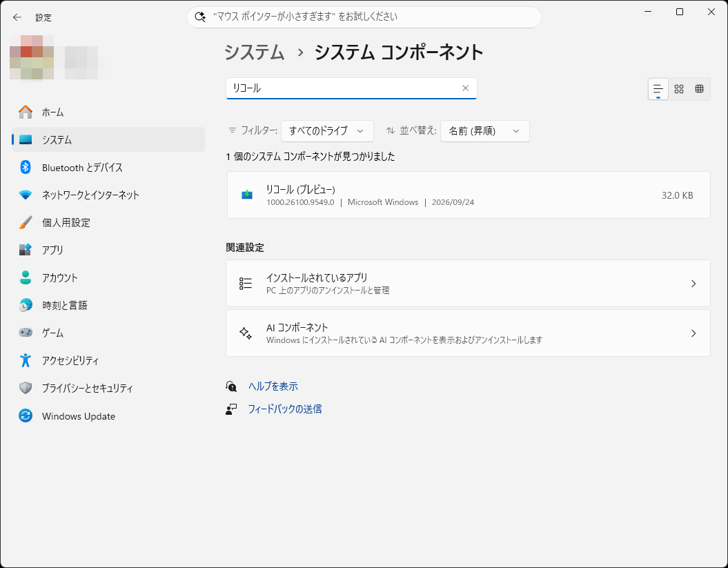Click the back arrow in the title bar
The width and height of the screenshot is (728, 568).
click(17, 17)
